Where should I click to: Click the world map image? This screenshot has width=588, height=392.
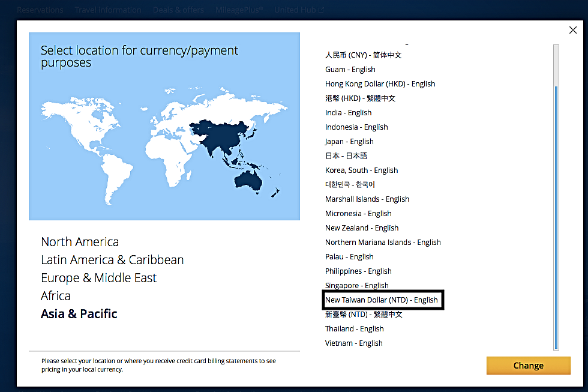click(164, 127)
